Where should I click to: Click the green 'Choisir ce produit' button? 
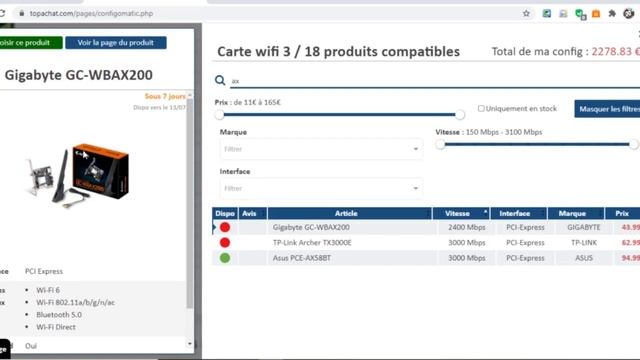(x=30, y=42)
